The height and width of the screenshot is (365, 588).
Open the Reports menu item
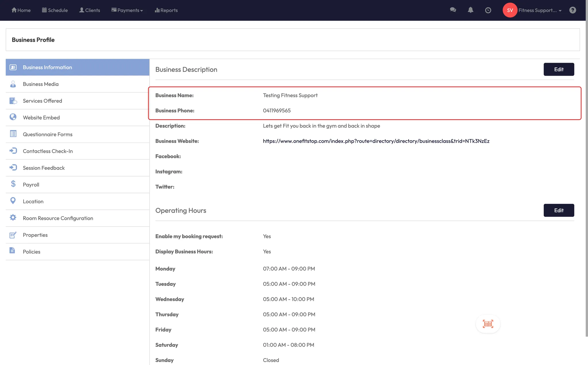click(x=166, y=10)
